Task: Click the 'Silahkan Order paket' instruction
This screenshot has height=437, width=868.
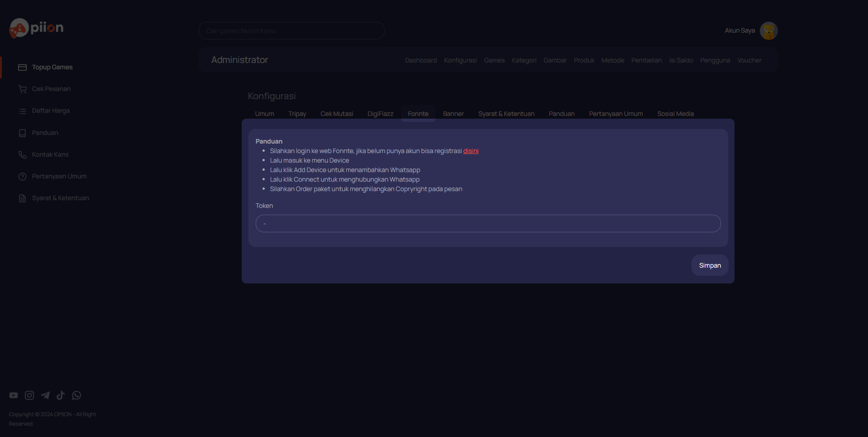Action: (366, 189)
